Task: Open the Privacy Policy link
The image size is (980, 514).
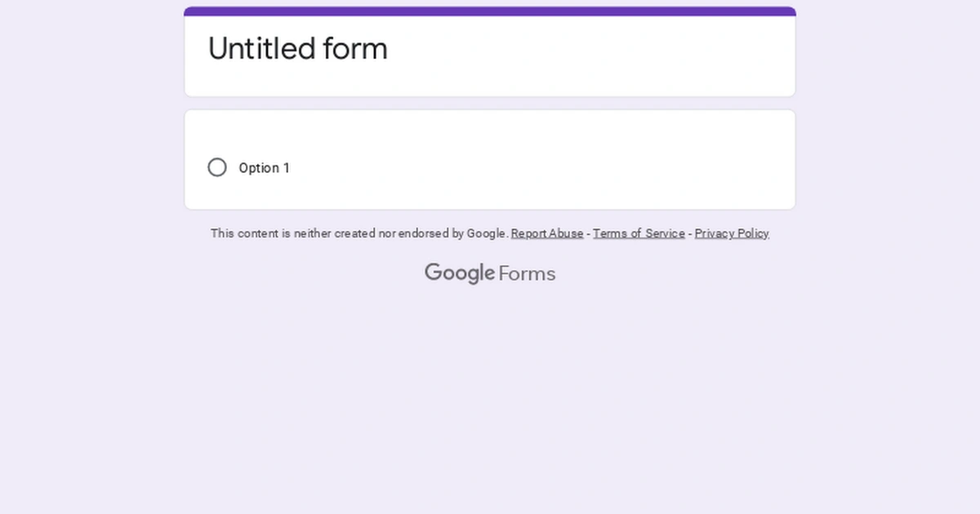Action: coord(732,233)
